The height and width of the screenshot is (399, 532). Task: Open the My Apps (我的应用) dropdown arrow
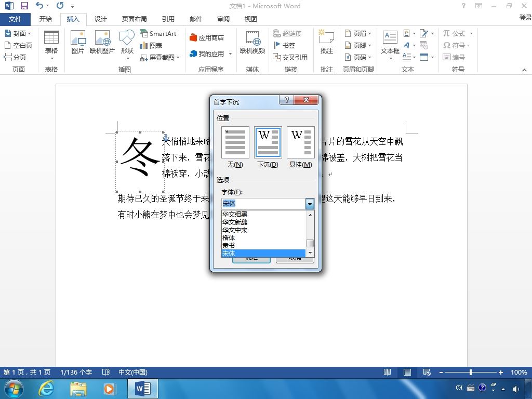(x=230, y=54)
